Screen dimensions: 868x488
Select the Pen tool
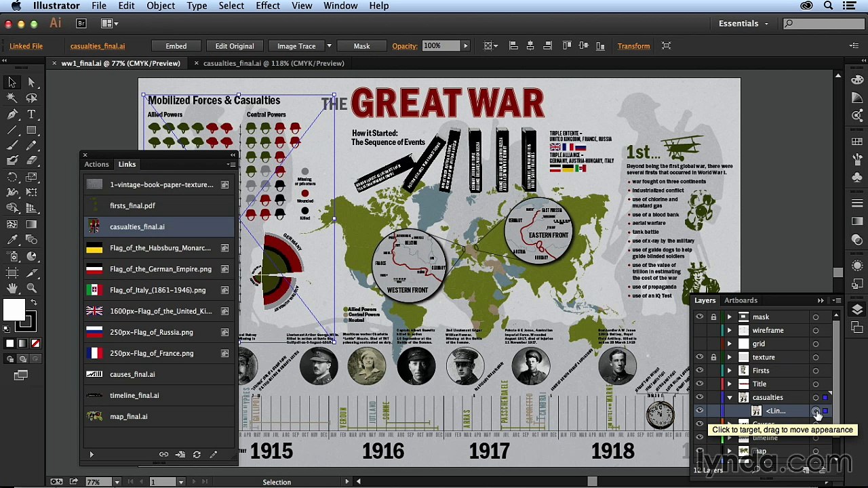[x=12, y=114]
